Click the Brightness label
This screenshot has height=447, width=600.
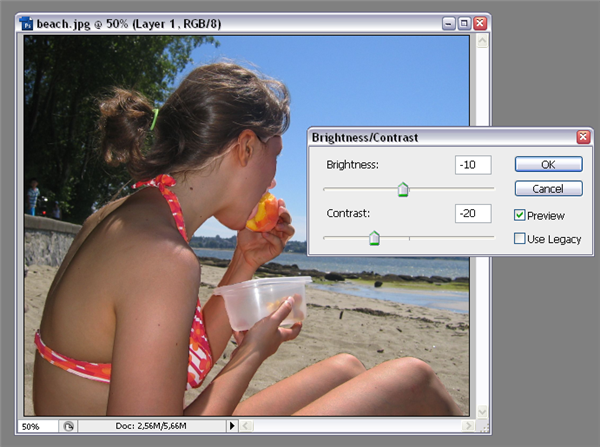pos(352,165)
